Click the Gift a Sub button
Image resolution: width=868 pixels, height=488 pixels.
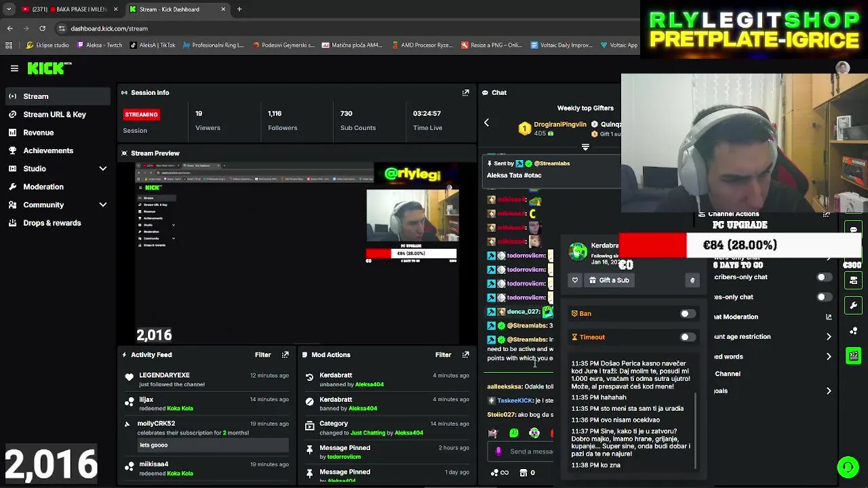tap(609, 280)
